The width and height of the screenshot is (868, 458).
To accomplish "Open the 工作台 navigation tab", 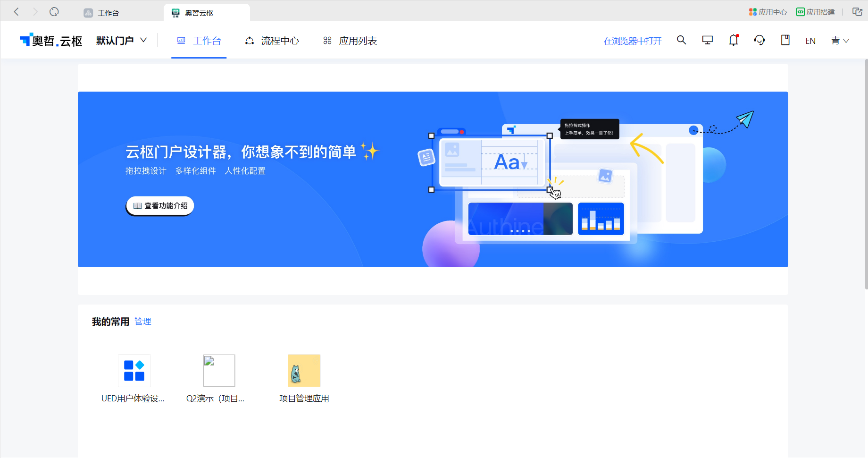I will tap(199, 41).
